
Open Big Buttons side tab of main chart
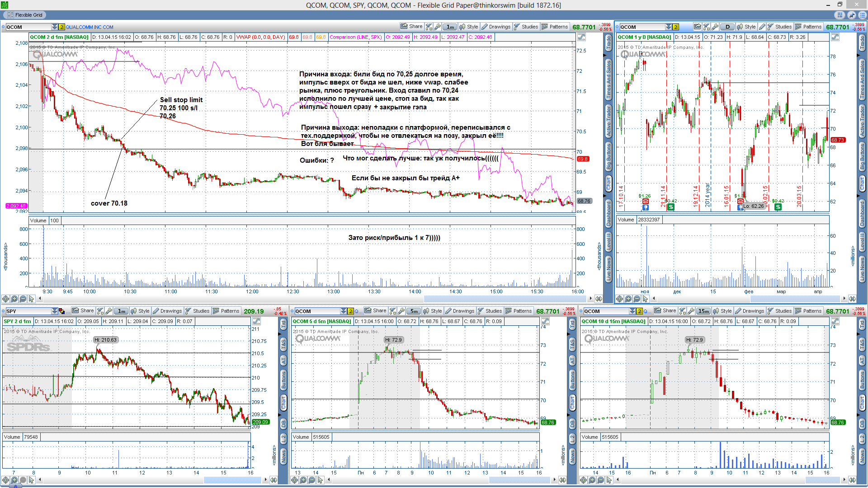point(609,156)
